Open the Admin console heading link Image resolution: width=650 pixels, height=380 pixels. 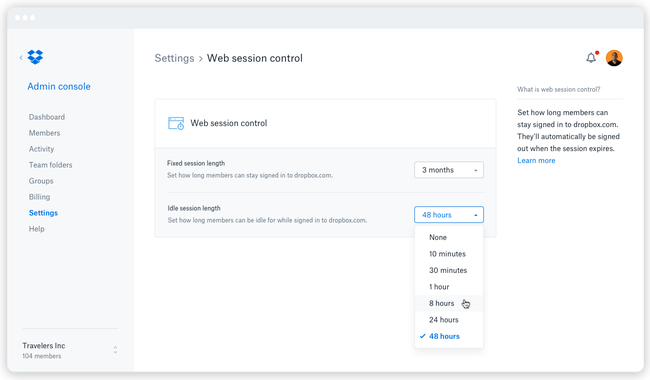(59, 86)
